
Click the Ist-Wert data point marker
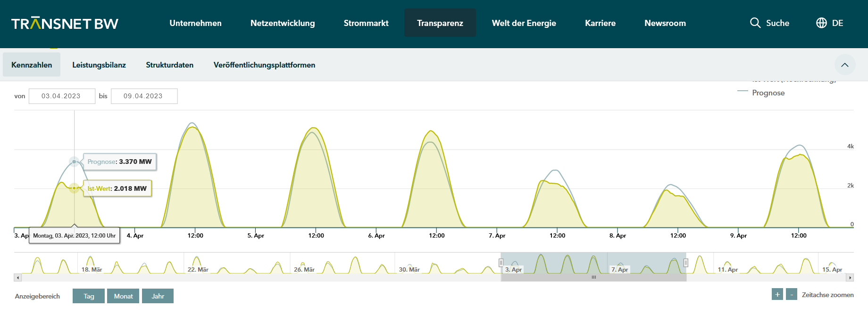[x=74, y=188]
